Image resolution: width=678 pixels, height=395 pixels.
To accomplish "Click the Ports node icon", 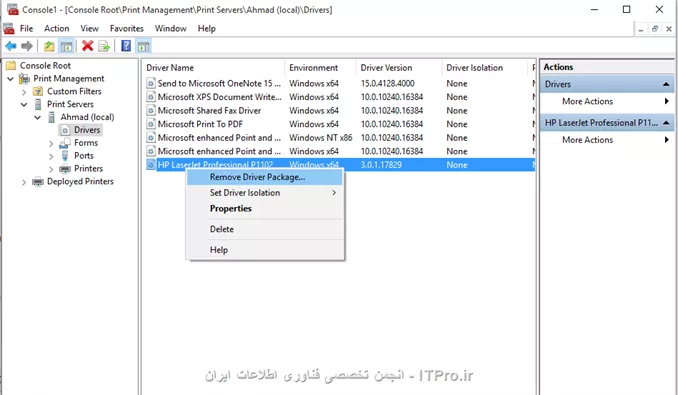I will (x=65, y=156).
